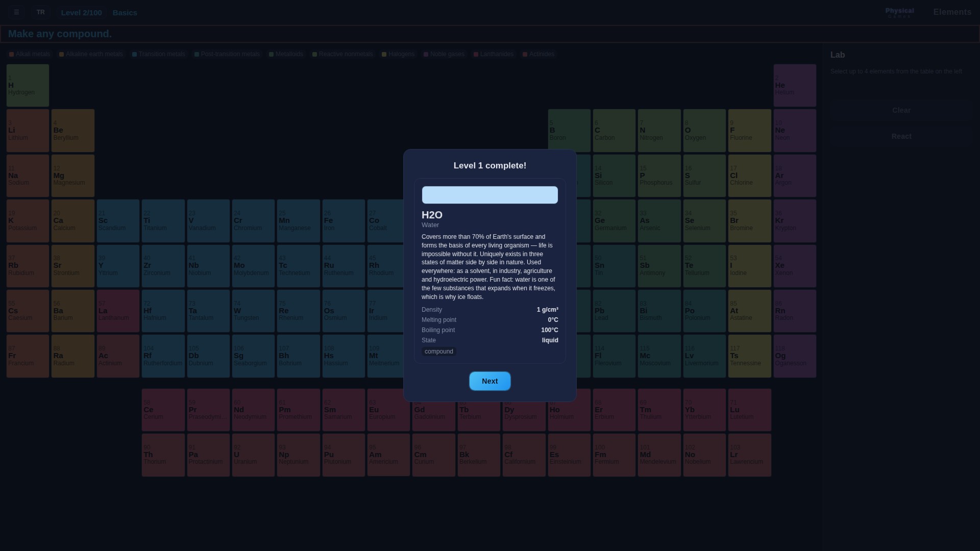Select the Potassium element tile

(28, 221)
